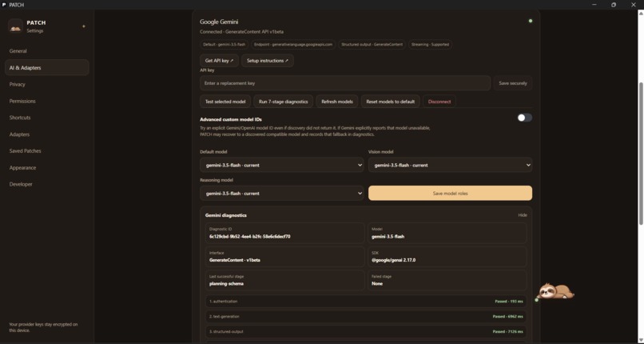644x344 pixels.
Task: Disconnect Google Gemini provider
Action: tap(439, 102)
